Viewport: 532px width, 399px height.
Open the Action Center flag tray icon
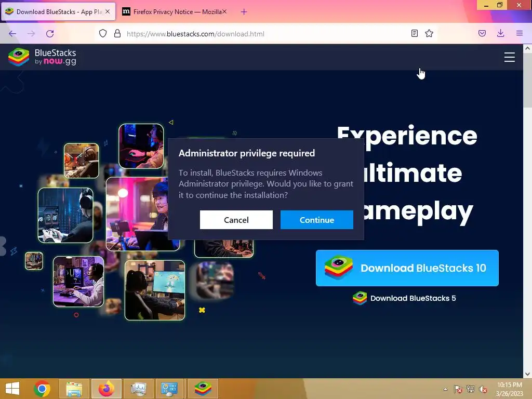tap(458, 389)
